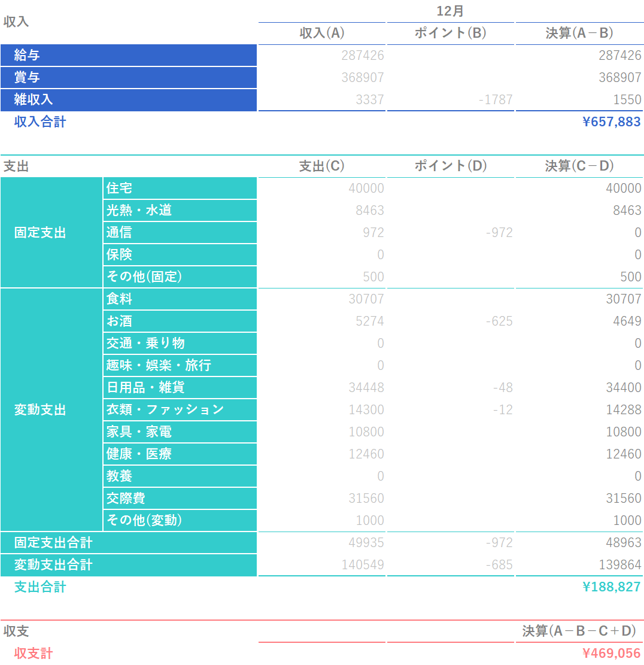Viewport: 644px width, 665px height.
Task: Select the 賞与 income amount 368907
Action: 362,78
